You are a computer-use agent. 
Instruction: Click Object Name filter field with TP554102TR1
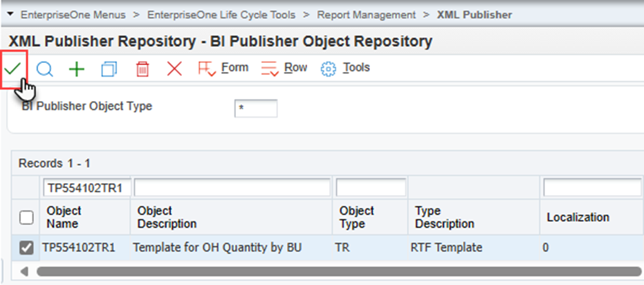coord(87,187)
